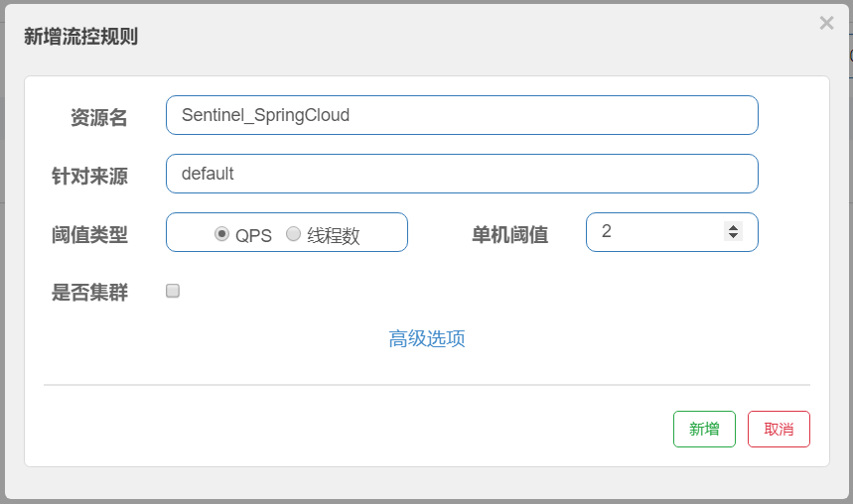Click the 新增流控规则 dialog title
The width and height of the screenshot is (853, 504).
pyautogui.click(x=80, y=37)
